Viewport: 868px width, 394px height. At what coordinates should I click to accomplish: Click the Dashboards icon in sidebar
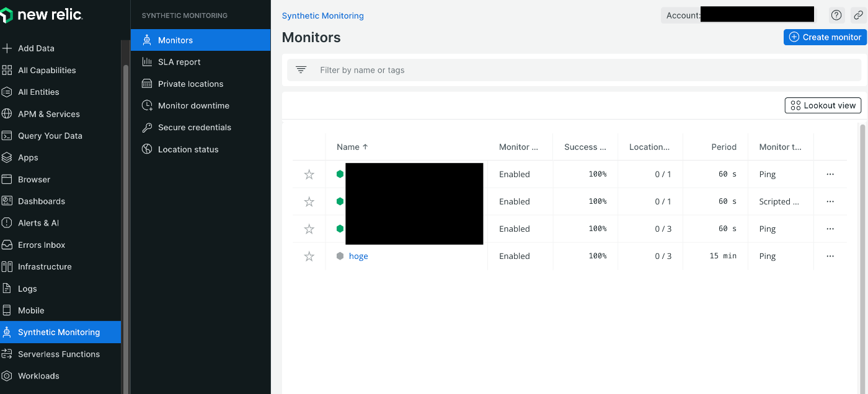(7, 201)
